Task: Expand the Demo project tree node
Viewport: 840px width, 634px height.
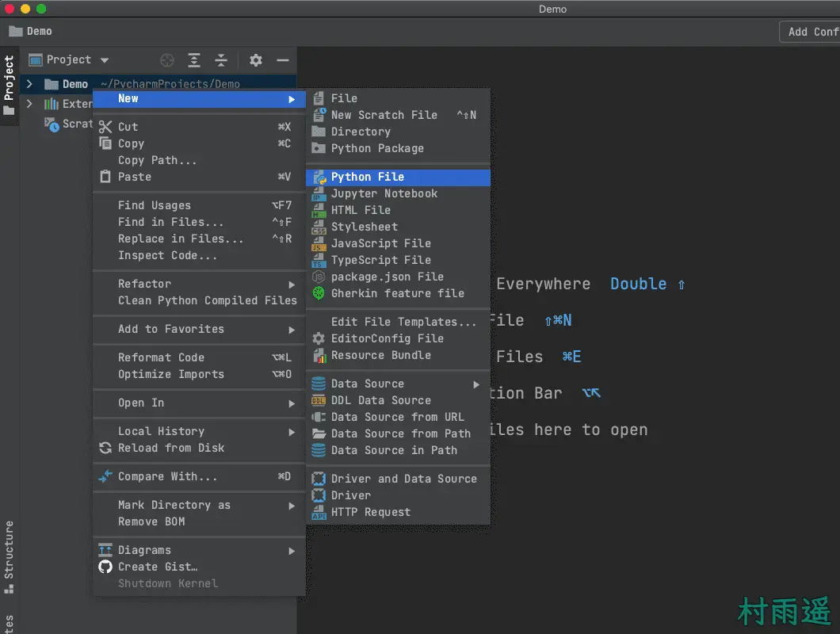Action: click(29, 84)
